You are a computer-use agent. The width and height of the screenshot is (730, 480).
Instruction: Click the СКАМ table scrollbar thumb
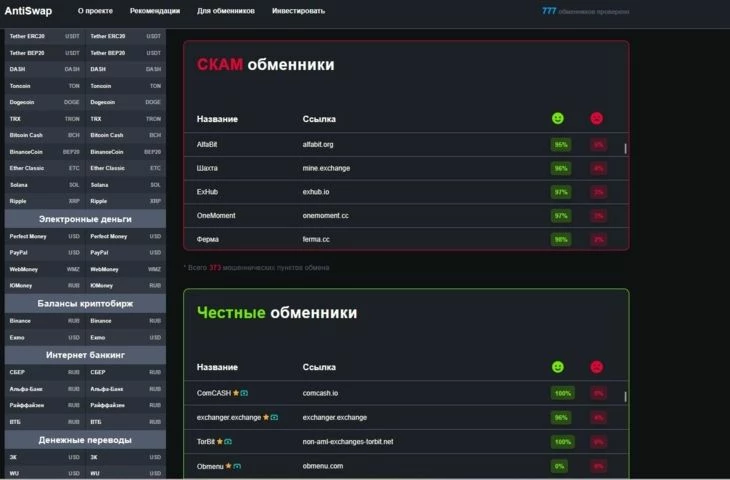(625, 149)
